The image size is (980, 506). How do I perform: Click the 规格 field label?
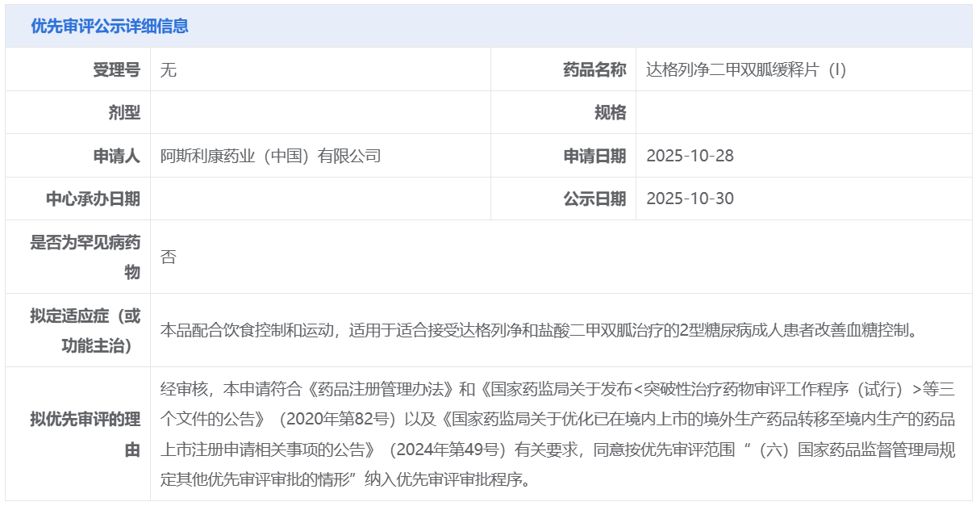tap(610, 113)
